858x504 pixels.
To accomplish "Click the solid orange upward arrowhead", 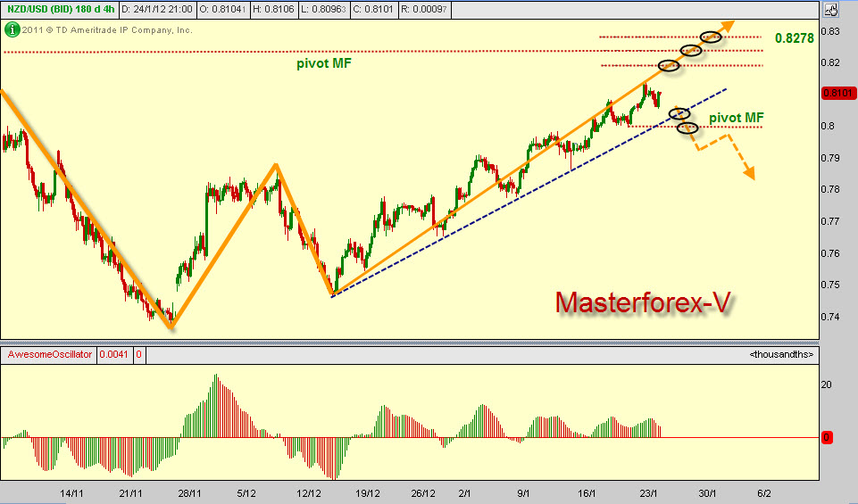I will click(x=729, y=25).
